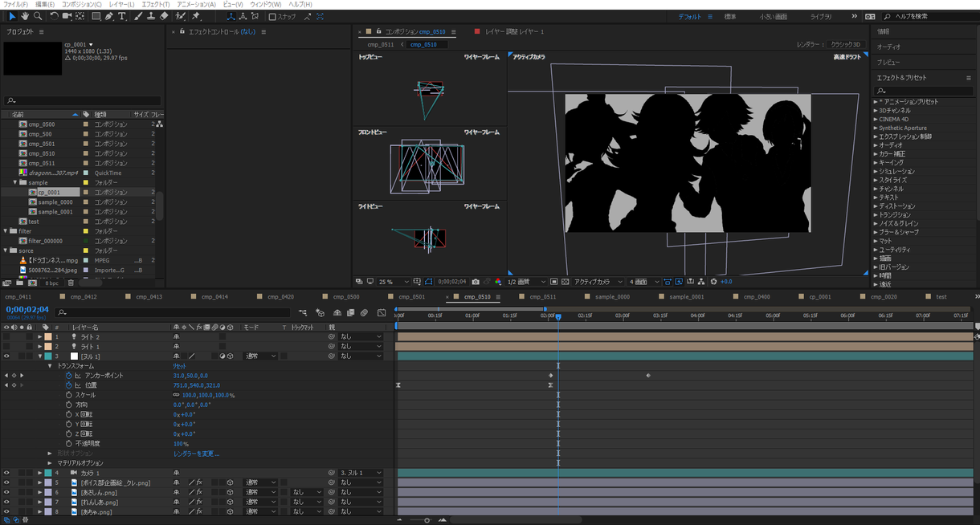Toggle the スケール stopwatch
Viewport: 980px width, 525px height.
coord(68,395)
